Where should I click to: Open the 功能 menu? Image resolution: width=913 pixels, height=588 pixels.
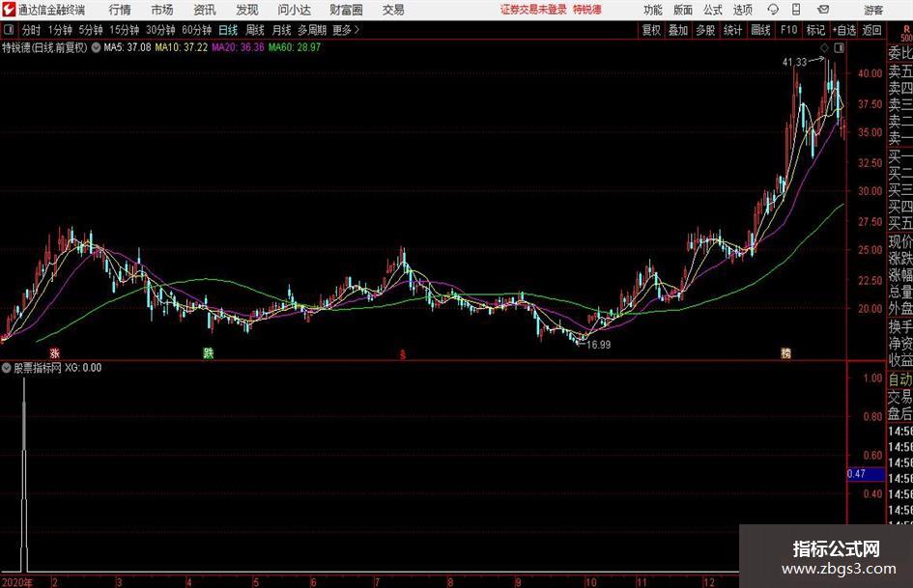point(653,10)
